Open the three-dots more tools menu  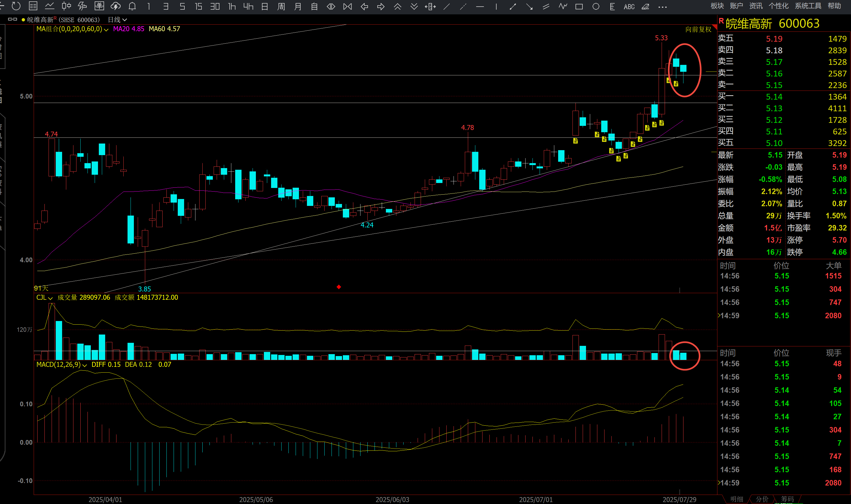coord(662,6)
